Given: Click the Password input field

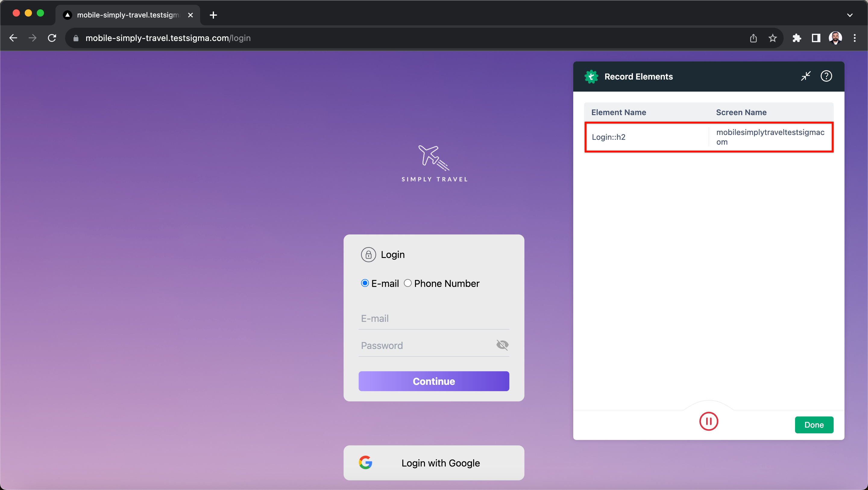Looking at the screenshot, I should click(433, 345).
